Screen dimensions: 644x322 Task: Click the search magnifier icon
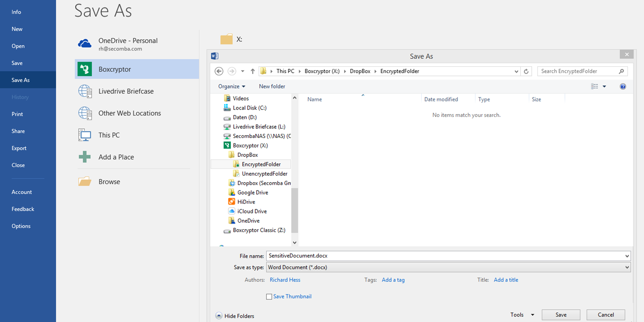point(621,71)
